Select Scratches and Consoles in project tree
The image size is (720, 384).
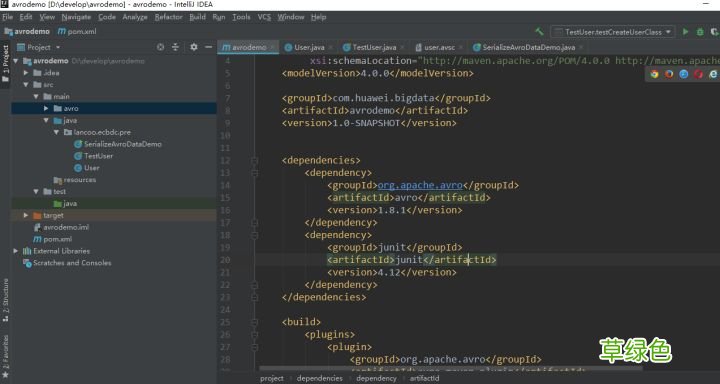(x=68, y=263)
